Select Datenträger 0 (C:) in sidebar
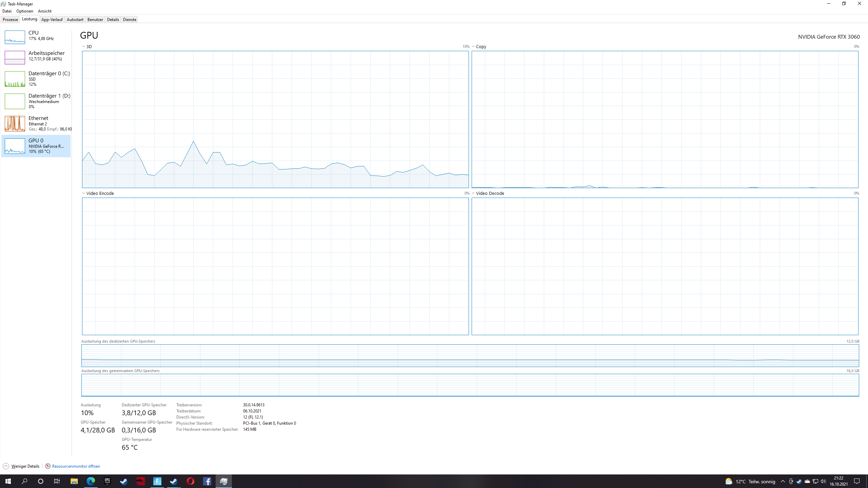Viewport: 868px width, 488px height. pyautogui.click(x=49, y=74)
